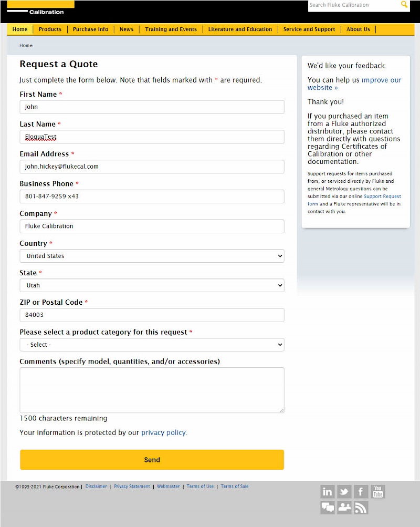Click the Fluke Calibration logo

click(41, 8)
